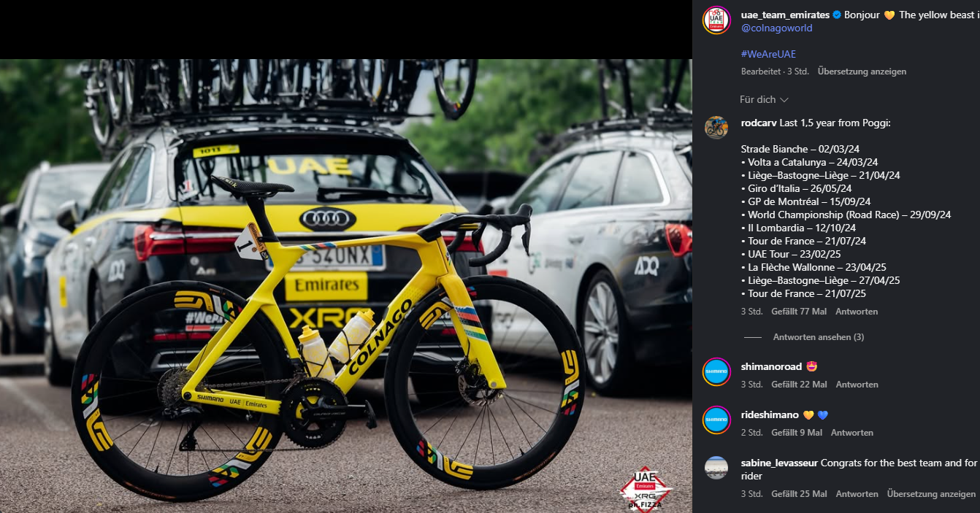This screenshot has height=513, width=980.
Task: Show translation of the post caption
Action: coord(862,72)
